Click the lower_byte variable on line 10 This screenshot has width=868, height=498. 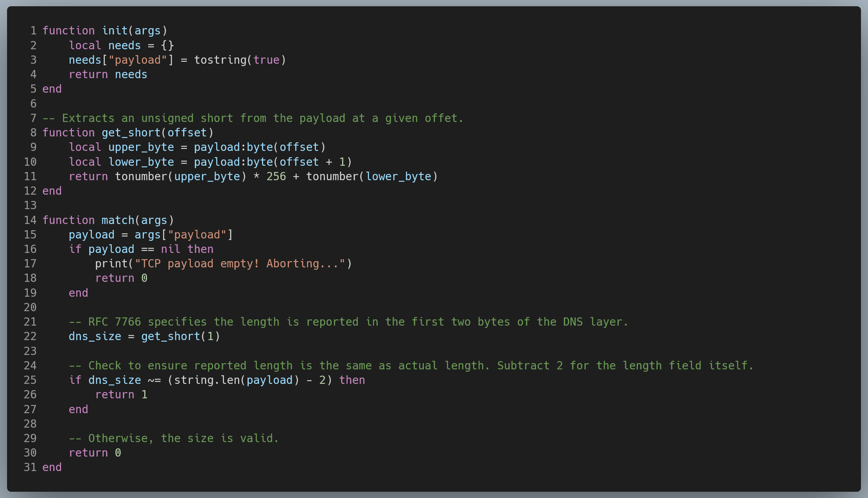[141, 162]
